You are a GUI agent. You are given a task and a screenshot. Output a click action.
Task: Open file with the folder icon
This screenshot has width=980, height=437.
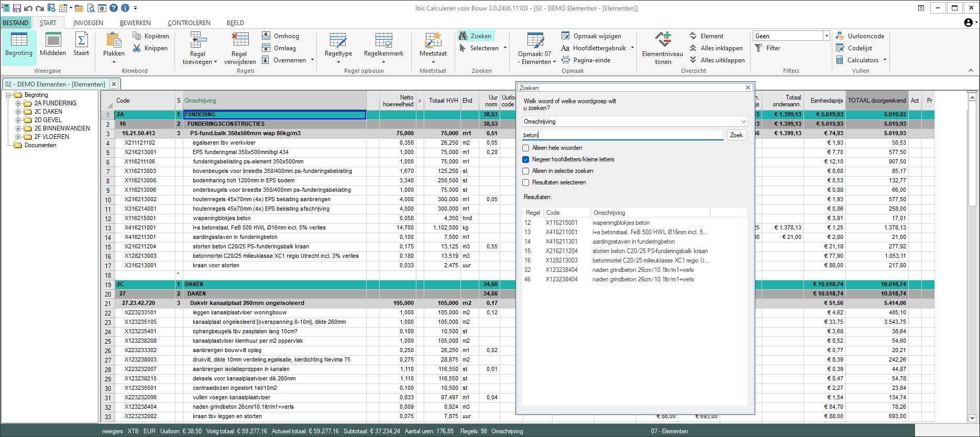(x=79, y=8)
